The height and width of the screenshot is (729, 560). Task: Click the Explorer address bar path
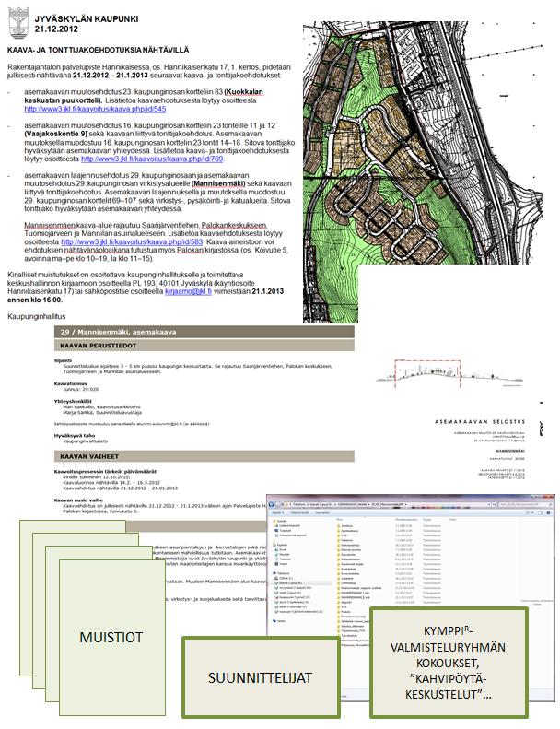[x=385, y=504]
